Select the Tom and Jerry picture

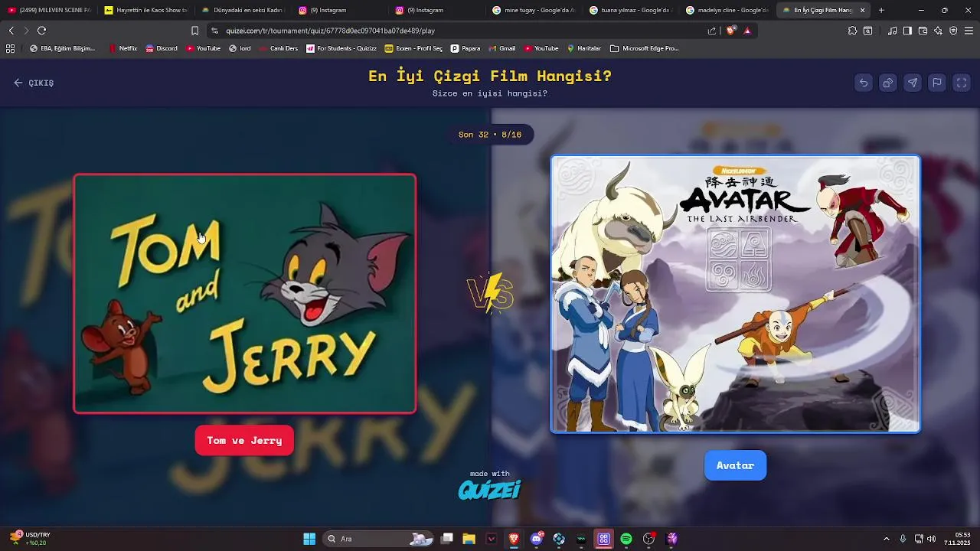[245, 294]
